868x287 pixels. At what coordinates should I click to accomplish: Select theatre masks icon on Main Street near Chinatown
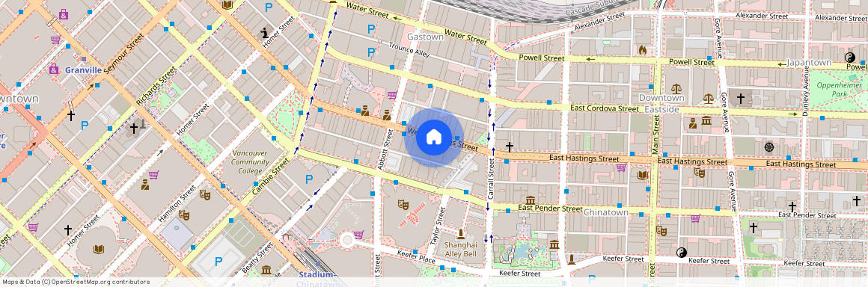pos(661,231)
